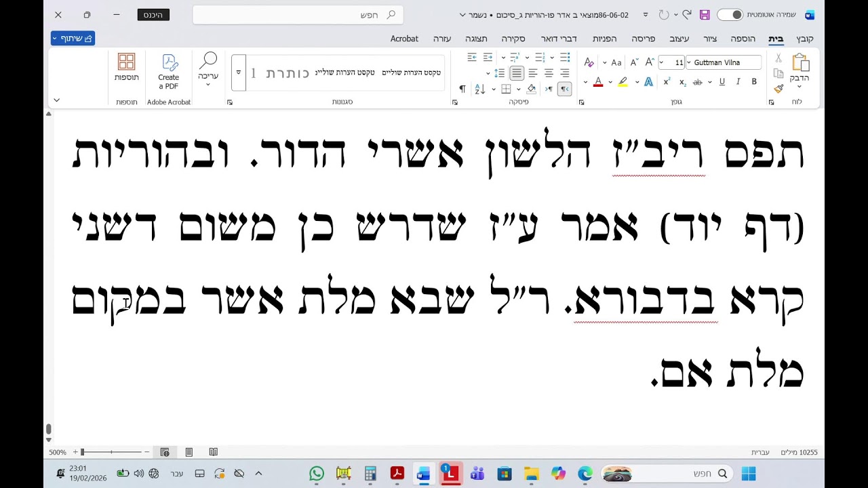This screenshot has width=868, height=488.
Task: Click the Change Case Aa button
Action: point(616,62)
